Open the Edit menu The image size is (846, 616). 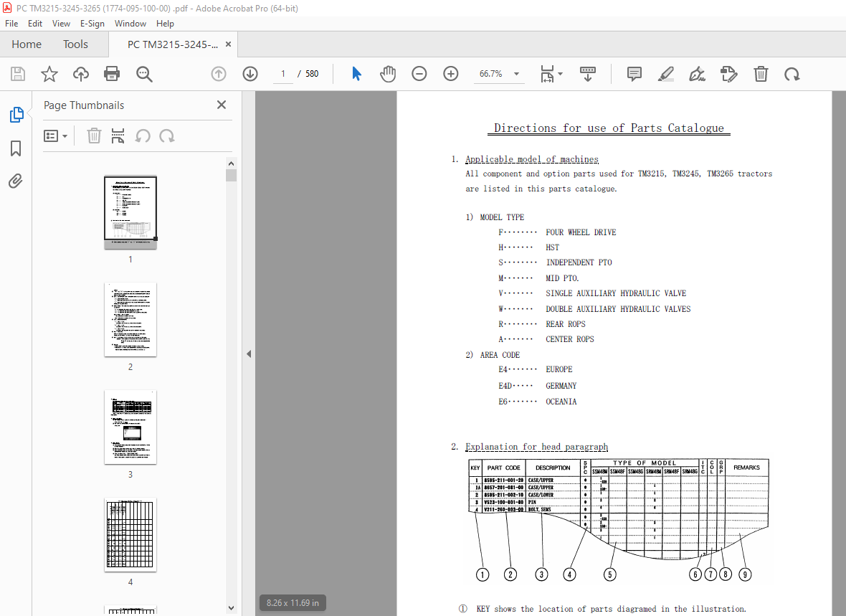coord(35,23)
